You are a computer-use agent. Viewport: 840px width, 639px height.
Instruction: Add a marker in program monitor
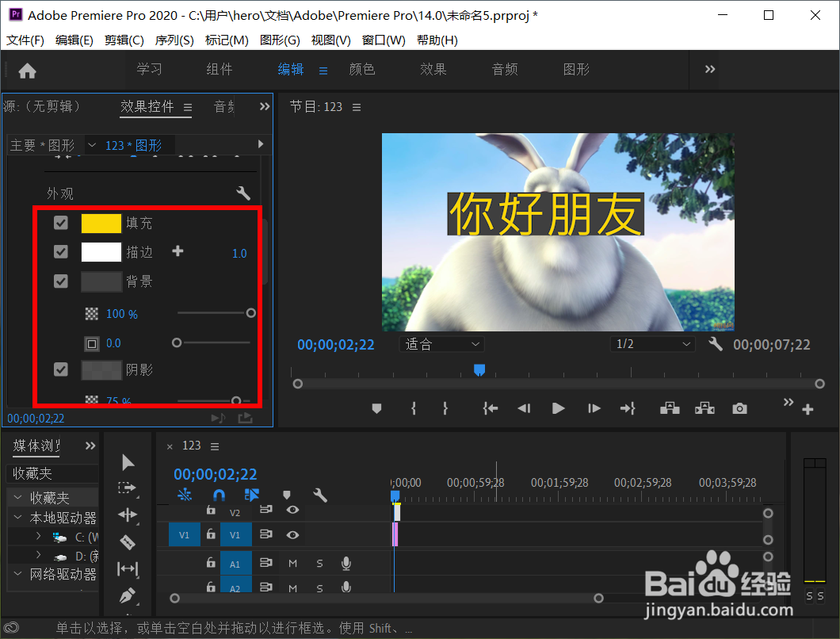tap(376, 408)
